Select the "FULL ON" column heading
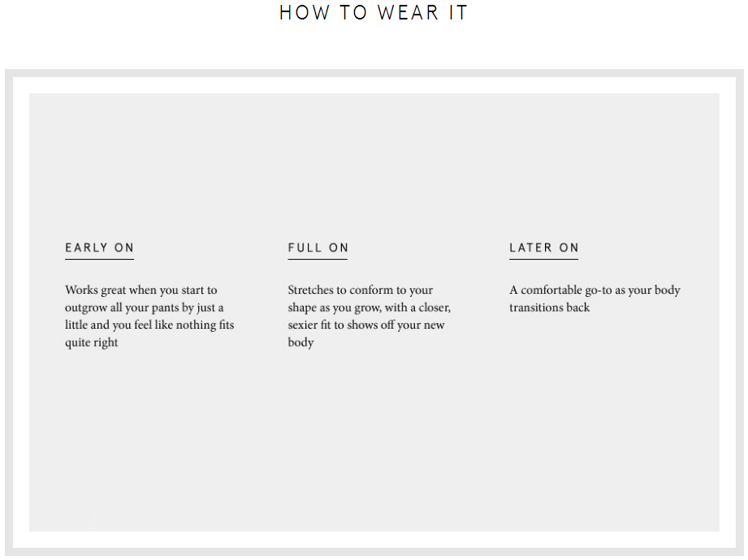The image size is (748, 560). (318, 248)
